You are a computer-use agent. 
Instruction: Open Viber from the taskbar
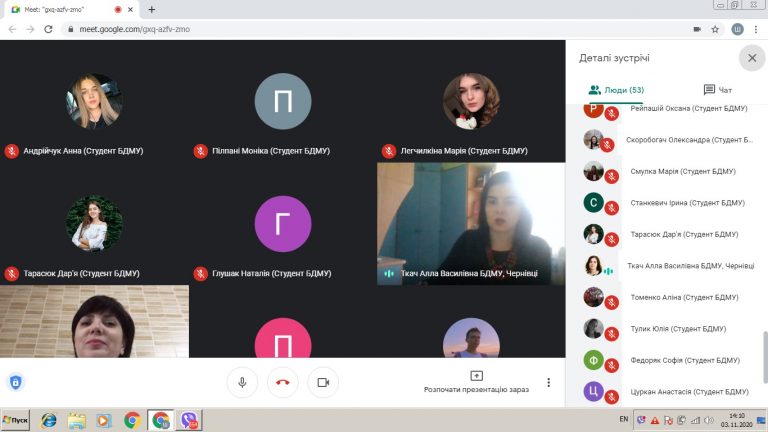tap(189, 420)
